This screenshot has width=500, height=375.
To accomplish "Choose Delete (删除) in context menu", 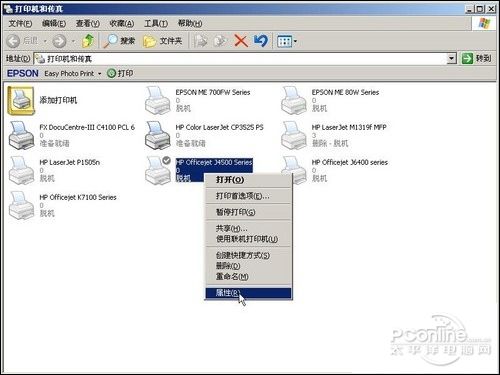I will click(x=248, y=266).
